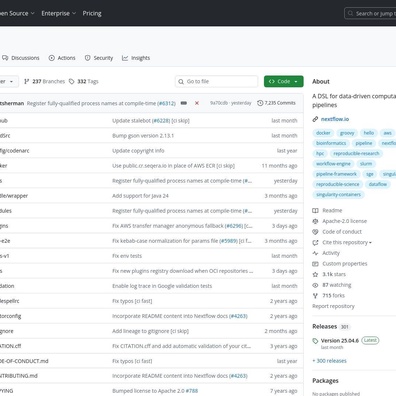View the + 300 releases link

pos(329,361)
